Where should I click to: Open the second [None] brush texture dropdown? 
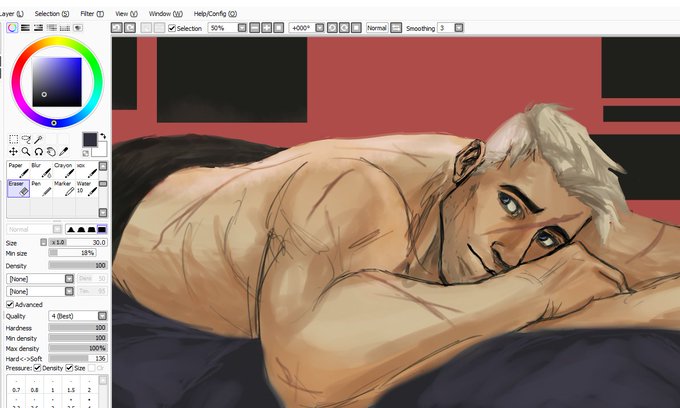tap(69, 291)
